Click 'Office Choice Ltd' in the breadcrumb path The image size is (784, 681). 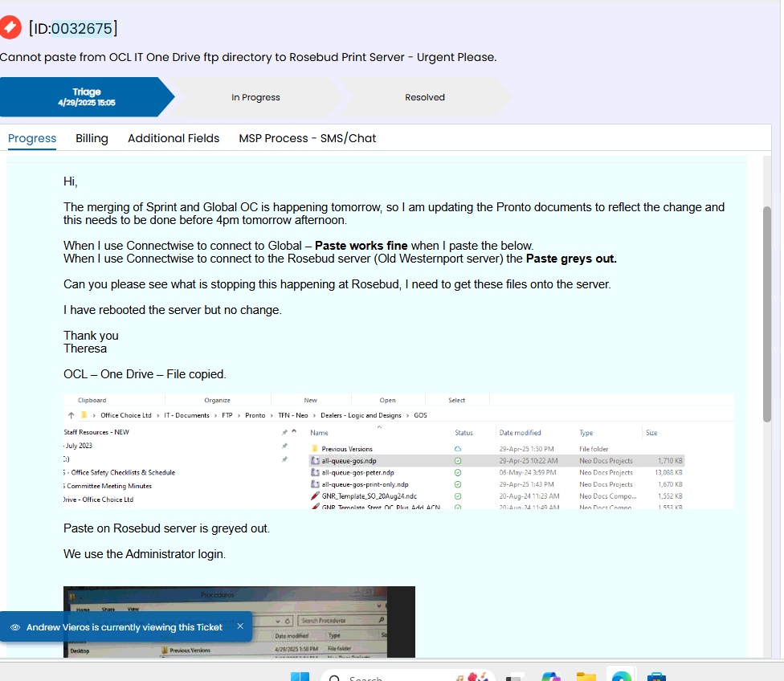point(126,415)
